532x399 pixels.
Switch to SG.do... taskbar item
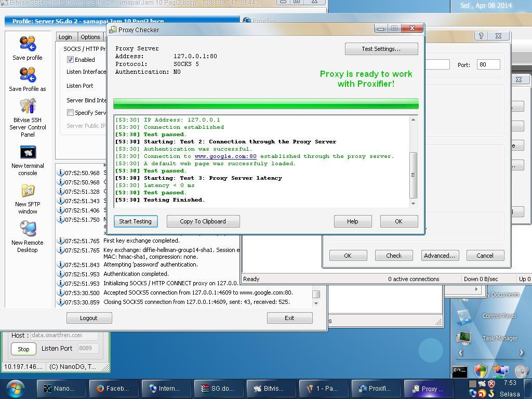219,389
